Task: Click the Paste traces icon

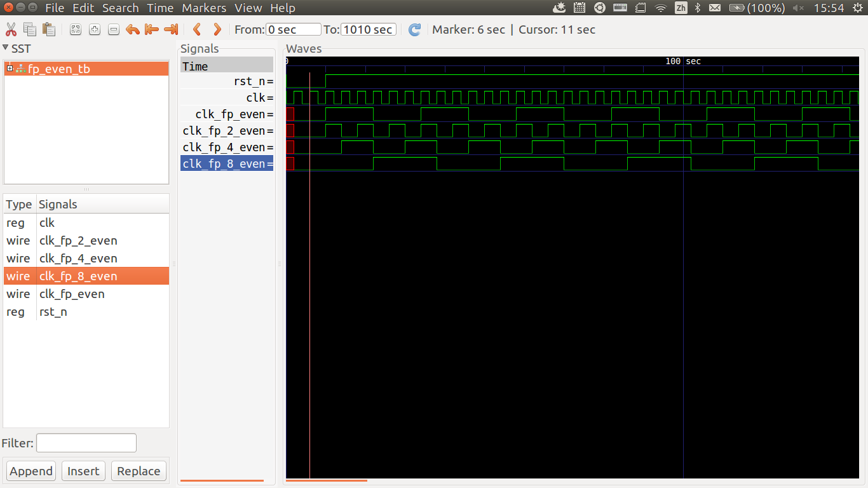Action: click(x=49, y=29)
